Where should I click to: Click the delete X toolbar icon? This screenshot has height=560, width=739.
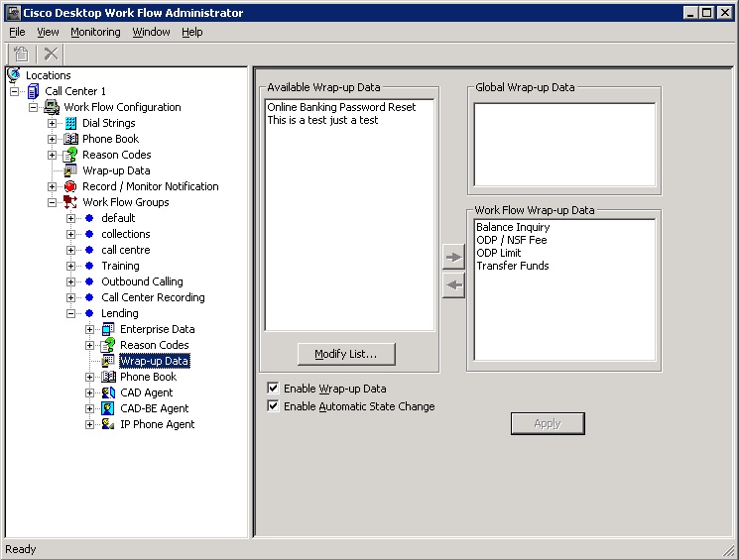pyautogui.click(x=51, y=54)
